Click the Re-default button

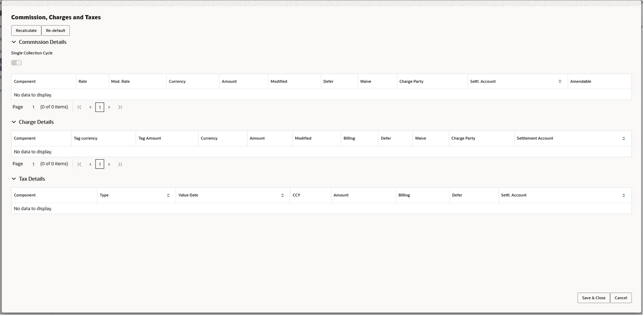point(55,30)
